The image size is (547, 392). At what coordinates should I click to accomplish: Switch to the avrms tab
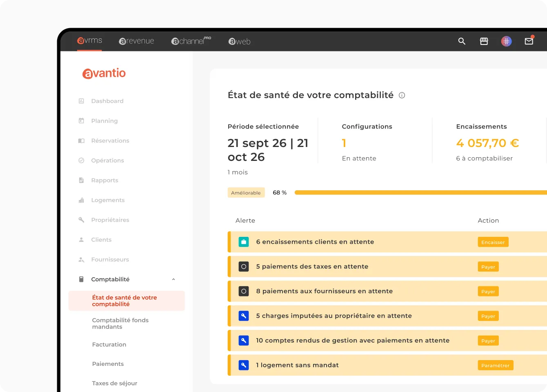point(89,40)
